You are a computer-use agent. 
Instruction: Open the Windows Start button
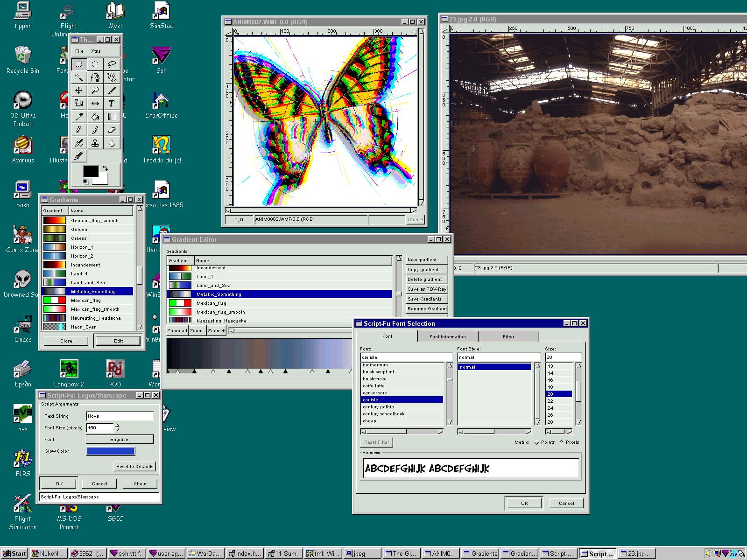(x=14, y=553)
